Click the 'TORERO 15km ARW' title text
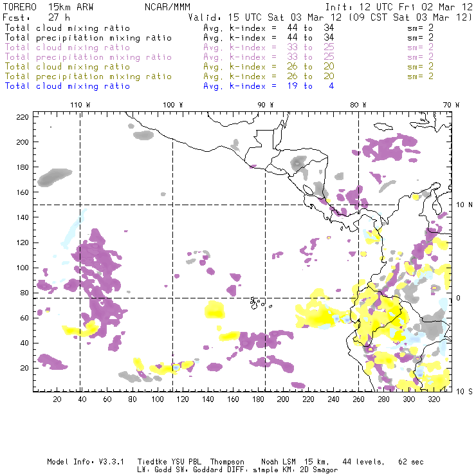Image resolution: width=476 pixels, height=476 pixels. point(48,6)
